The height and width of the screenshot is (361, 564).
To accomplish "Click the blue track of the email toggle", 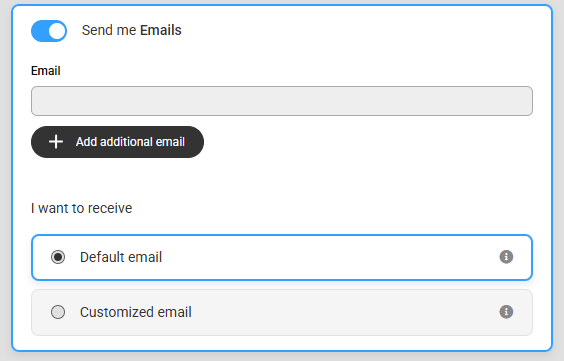I will 40,31.
